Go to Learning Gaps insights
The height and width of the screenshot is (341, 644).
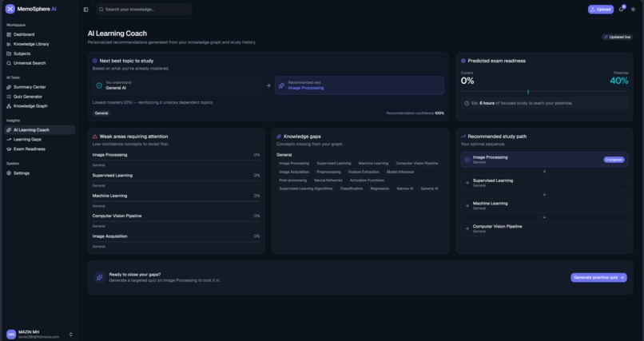point(40,140)
